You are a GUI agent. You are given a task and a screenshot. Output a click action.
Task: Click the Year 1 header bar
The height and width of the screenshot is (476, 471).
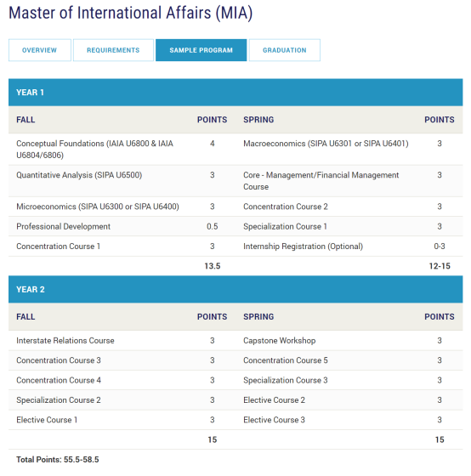point(235,93)
